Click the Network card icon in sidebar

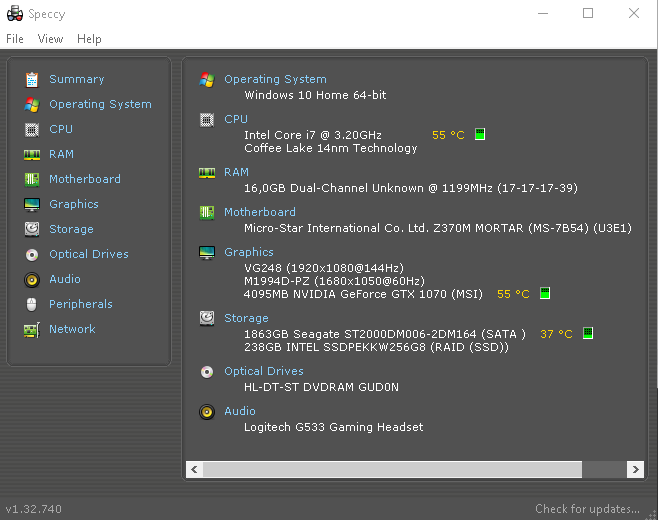tap(32, 330)
